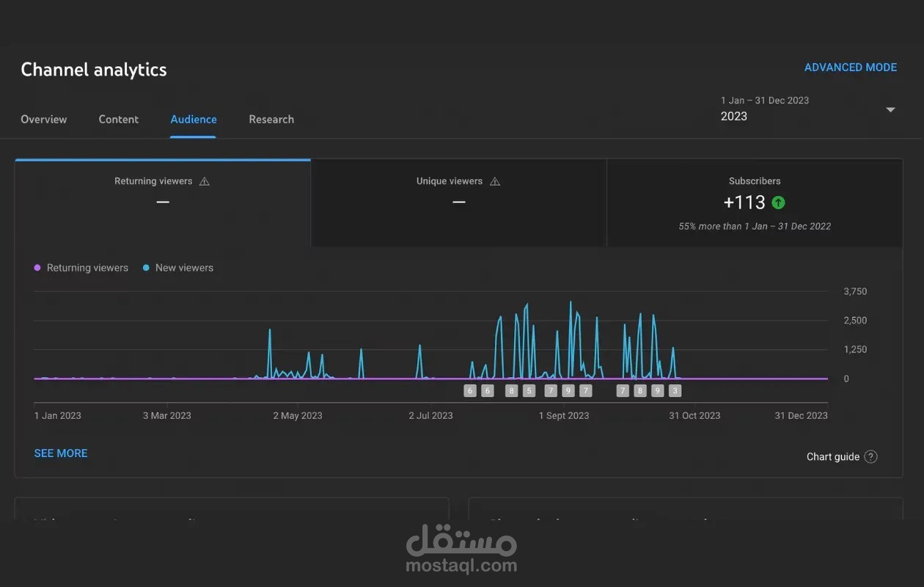This screenshot has height=587, width=924.
Task: Click the New viewers legend label
Action: pyautogui.click(x=184, y=268)
